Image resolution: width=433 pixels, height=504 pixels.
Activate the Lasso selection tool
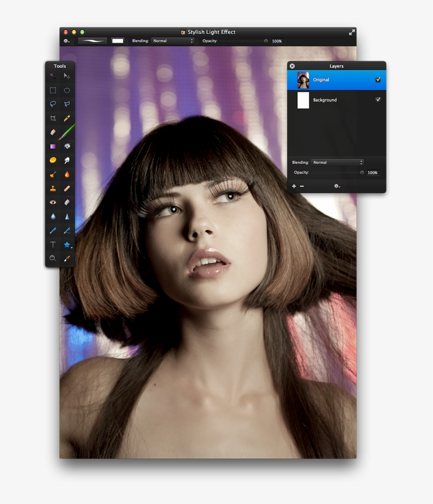tap(53, 104)
